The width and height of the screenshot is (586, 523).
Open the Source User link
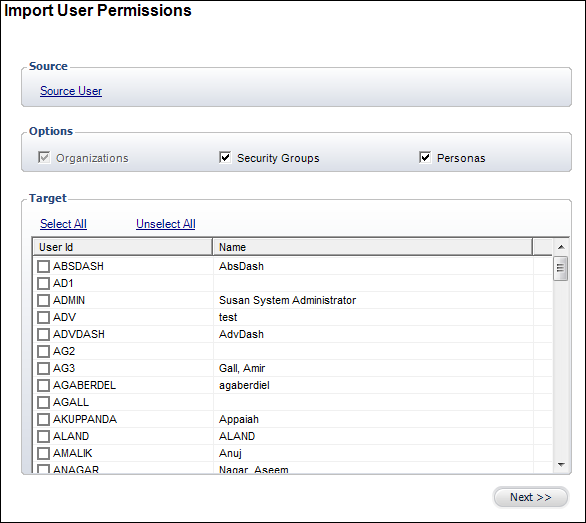[71, 91]
